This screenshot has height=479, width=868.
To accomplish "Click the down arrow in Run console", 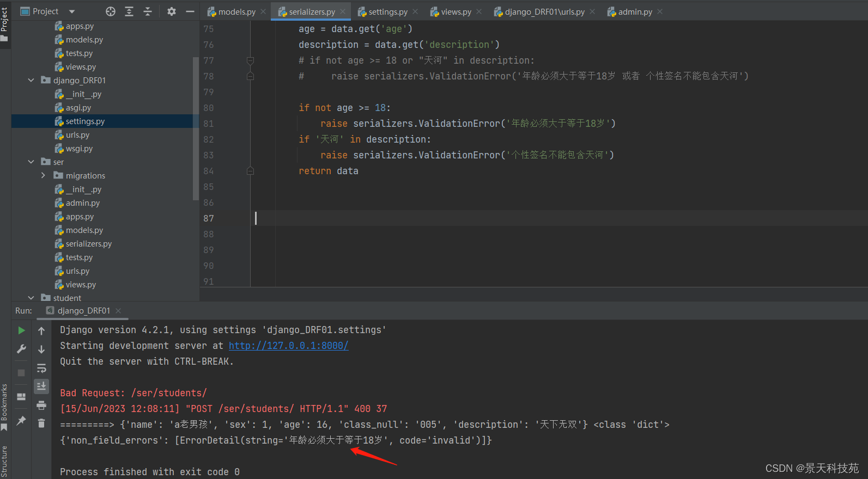I will (41, 349).
